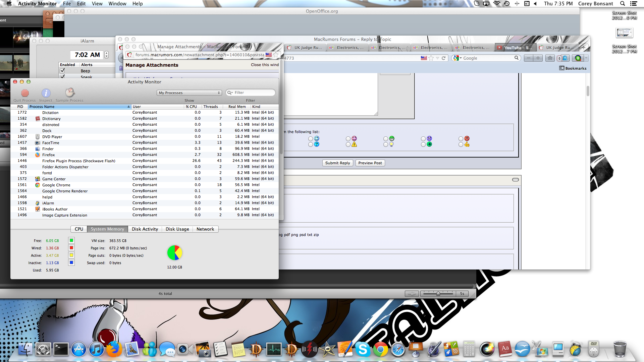Select the pink smiley radio button
Screen dimensions: 644x362
pyautogui.click(x=348, y=139)
